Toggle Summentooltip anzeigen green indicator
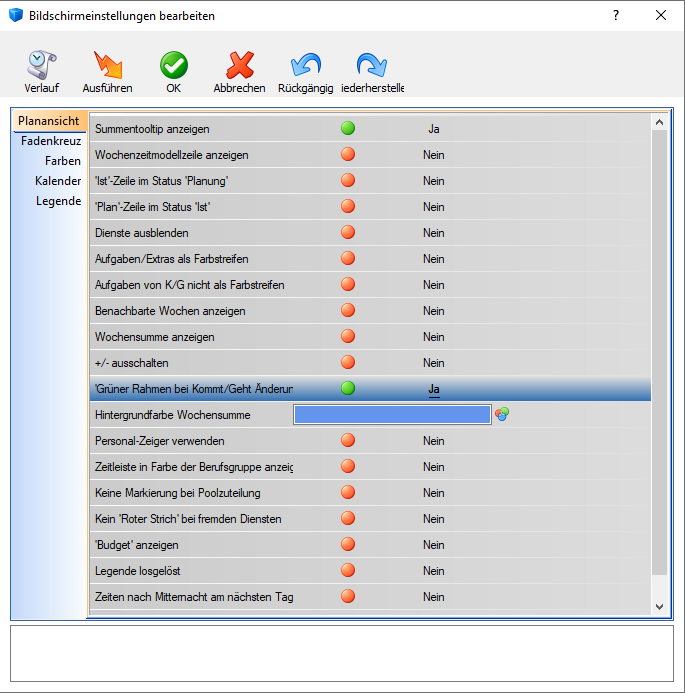This screenshot has width=685, height=693. pyautogui.click(x=348, y=129)
